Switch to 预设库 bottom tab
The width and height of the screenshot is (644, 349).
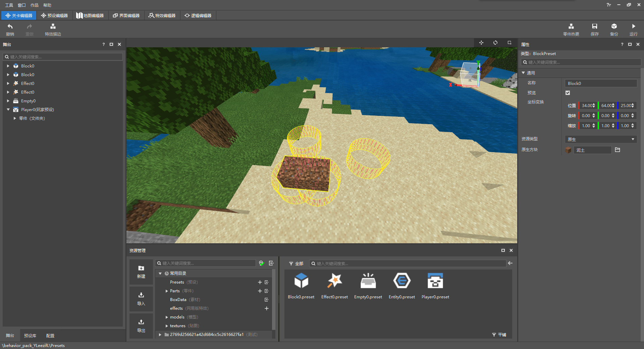pyautogui.click(x=30, y=336)
